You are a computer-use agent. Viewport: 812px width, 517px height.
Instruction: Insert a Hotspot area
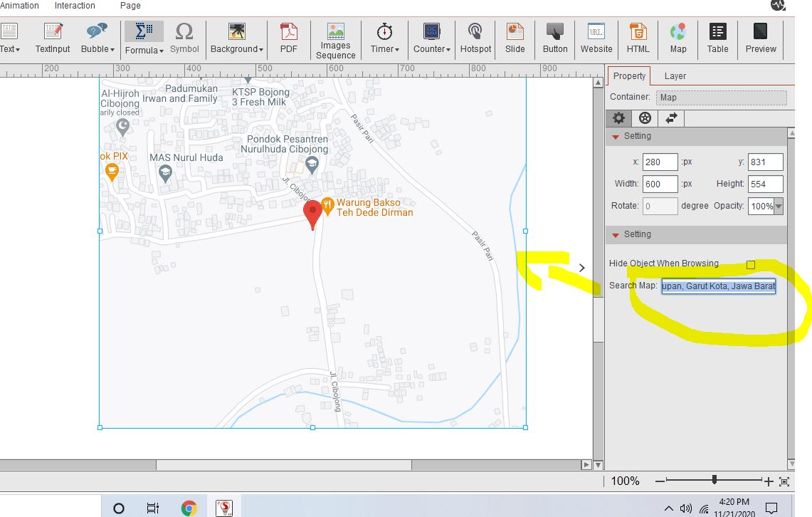pyautogui.click(x=475, y=38)
